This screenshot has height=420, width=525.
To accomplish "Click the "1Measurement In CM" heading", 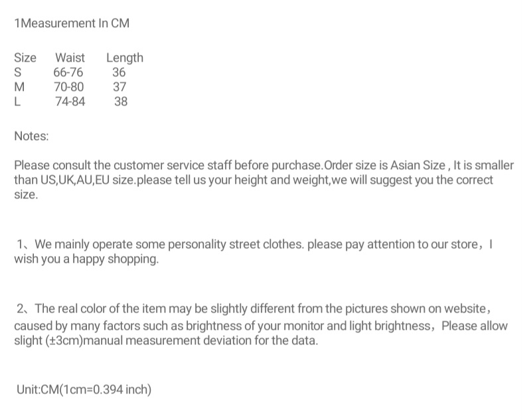I will point(72,23).
